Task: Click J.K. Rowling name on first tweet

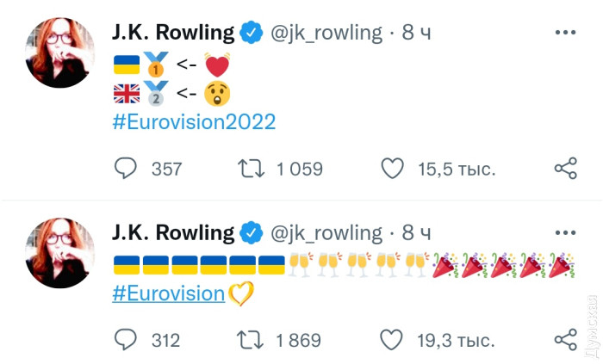Action: (x=172, y=33)
